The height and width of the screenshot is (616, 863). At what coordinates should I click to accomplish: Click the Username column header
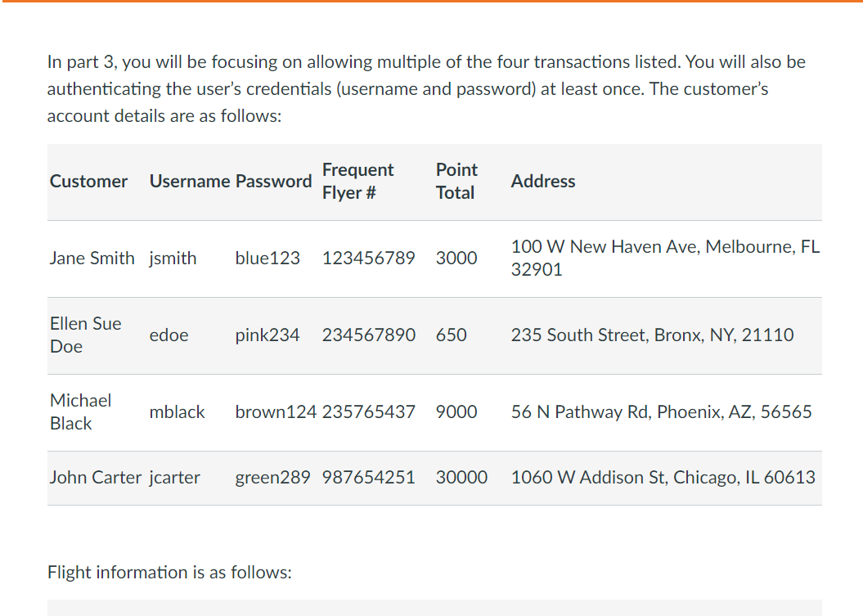point(190,181)
